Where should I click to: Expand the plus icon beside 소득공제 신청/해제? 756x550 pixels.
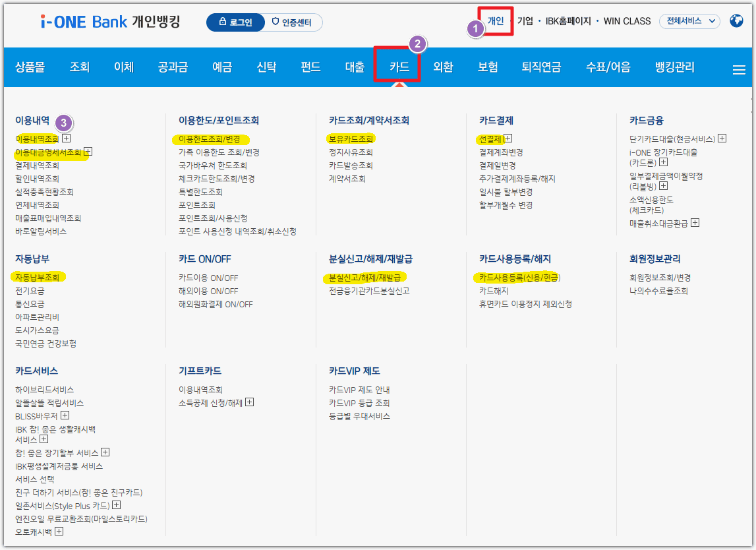point(249,402)
